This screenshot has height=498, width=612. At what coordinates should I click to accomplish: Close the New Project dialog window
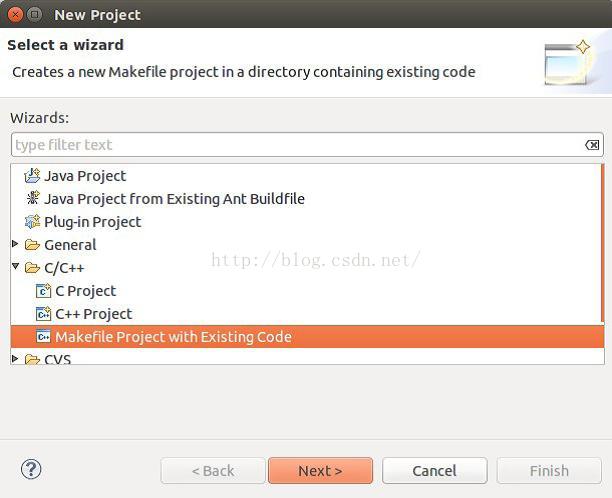coord(15,14)
